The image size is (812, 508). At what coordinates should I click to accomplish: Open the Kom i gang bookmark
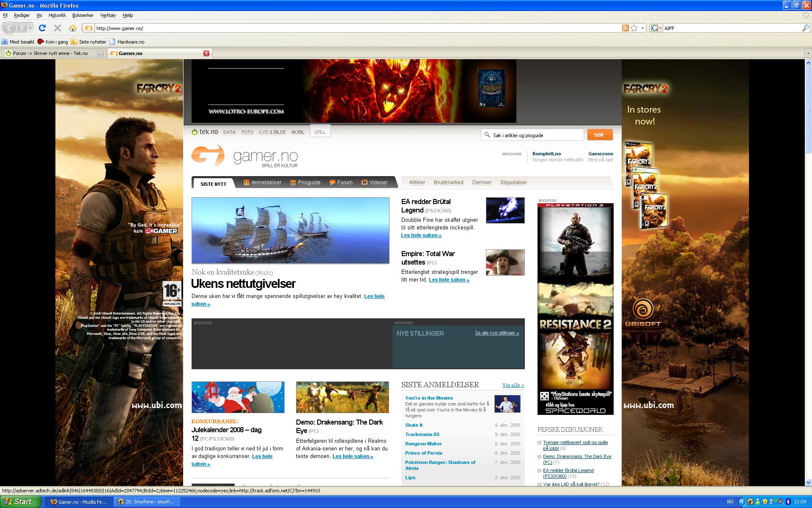tap(52, 41)
